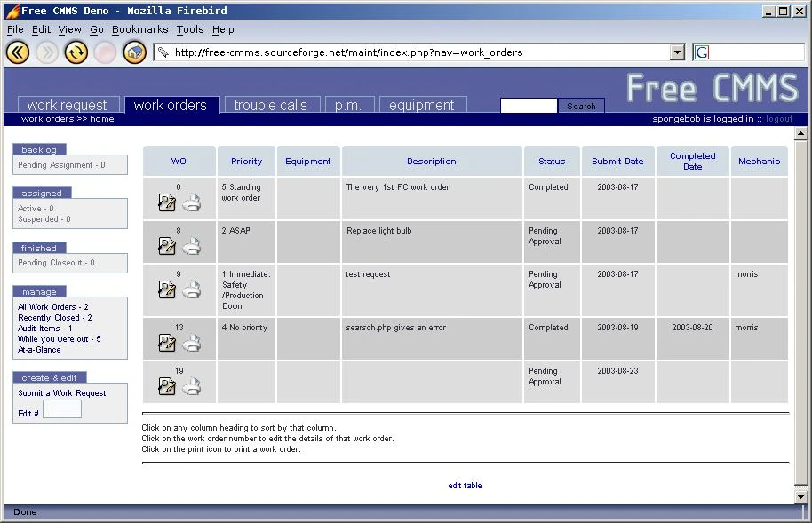The width and height of the screenshot is (812, 523).
Task: Reload the page with the refresh icon
Action: click(76, 52)
